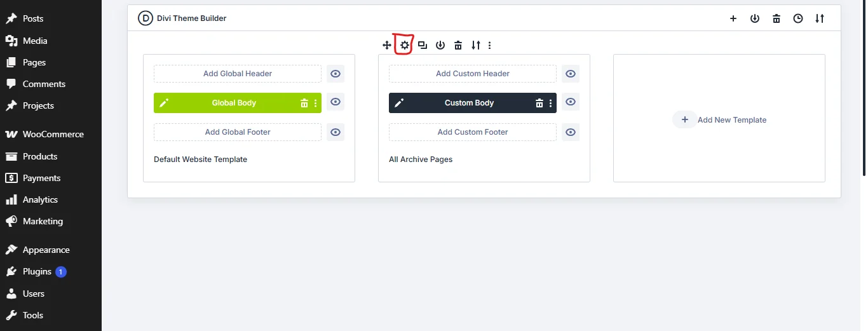Open portability import/export arrows in header
This screenshot has width=868, height=331.
[820, 18]
